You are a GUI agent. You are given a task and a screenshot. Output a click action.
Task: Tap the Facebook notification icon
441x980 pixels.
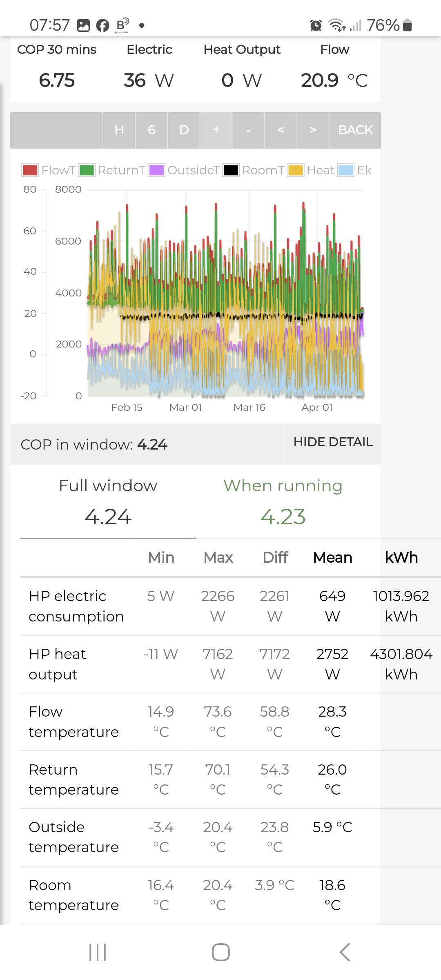point(102,26)
